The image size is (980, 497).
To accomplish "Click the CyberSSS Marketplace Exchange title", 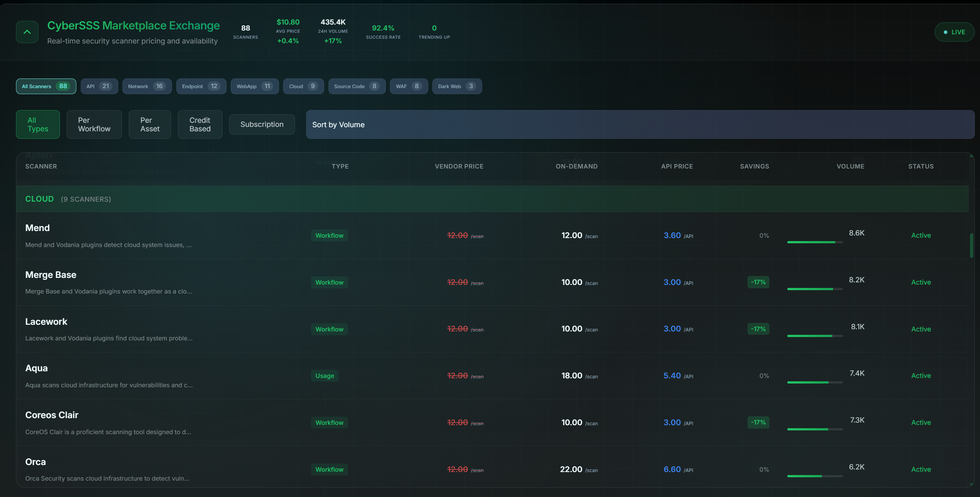I will (x=133, y=25).
